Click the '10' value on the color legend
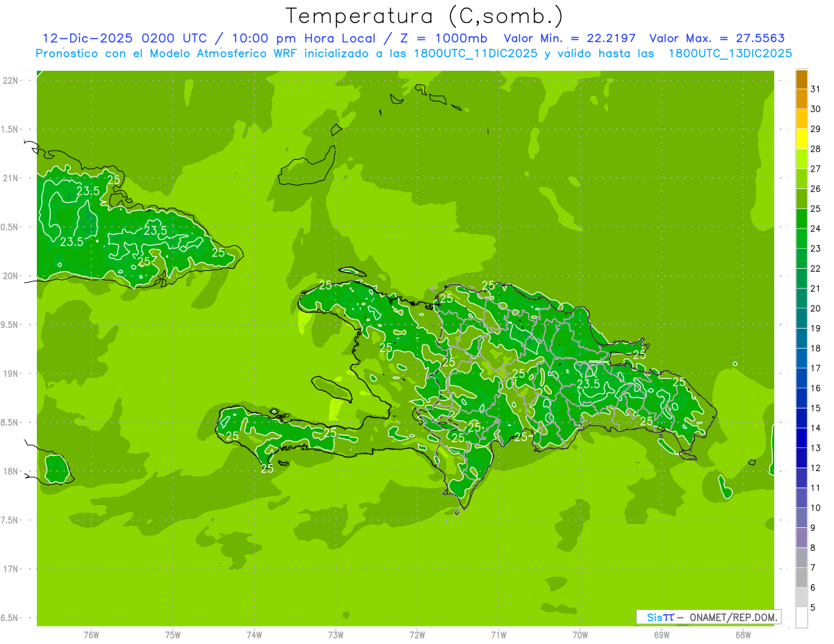The width and height of the screenshot is (834, 644). tap(816, 508)
